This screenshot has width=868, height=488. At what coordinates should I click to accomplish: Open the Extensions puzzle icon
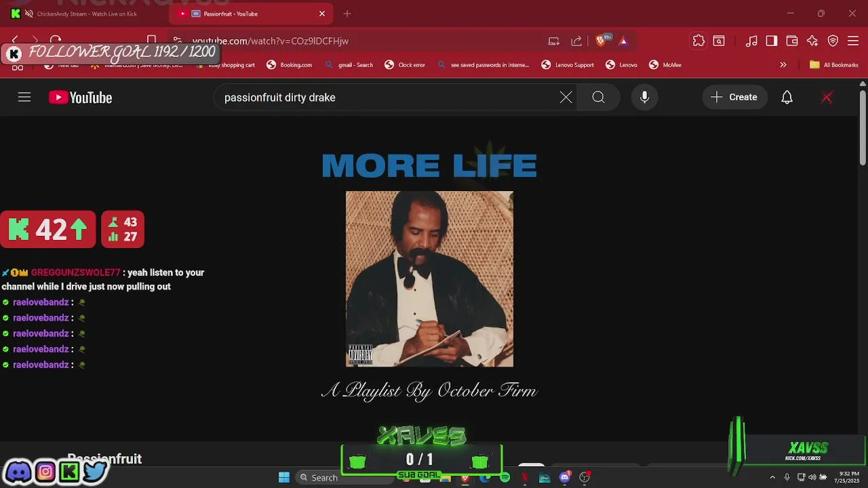point(698,41)
